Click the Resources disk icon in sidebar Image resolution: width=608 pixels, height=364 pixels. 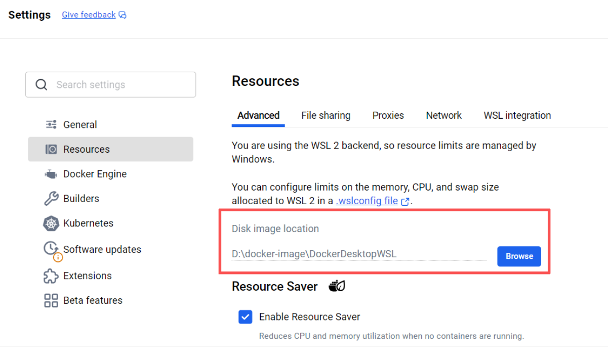(51, 149)
